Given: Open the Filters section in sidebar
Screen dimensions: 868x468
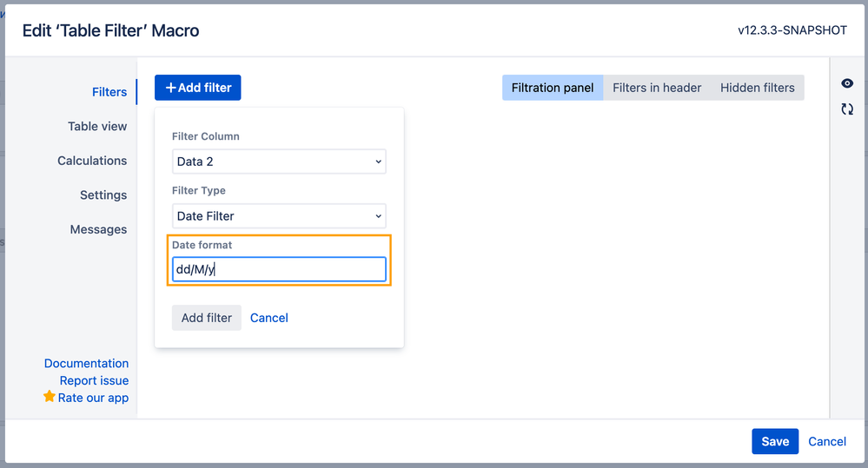Looking at the screenshot, I should (x=109, y=92).
